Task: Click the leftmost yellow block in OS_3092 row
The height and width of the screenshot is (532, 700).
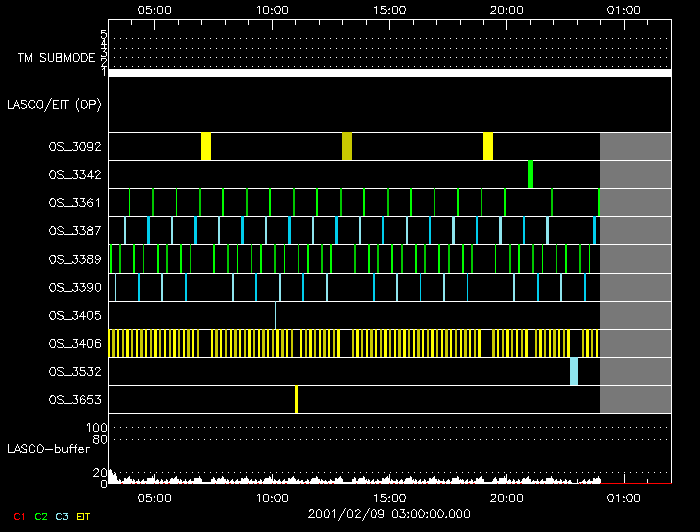Action: click(206, 146)
